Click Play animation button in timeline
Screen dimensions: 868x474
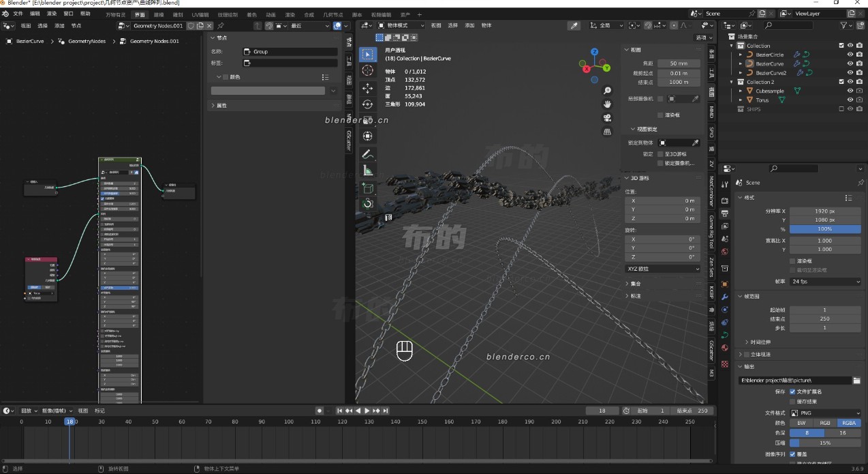click(367, 411)
